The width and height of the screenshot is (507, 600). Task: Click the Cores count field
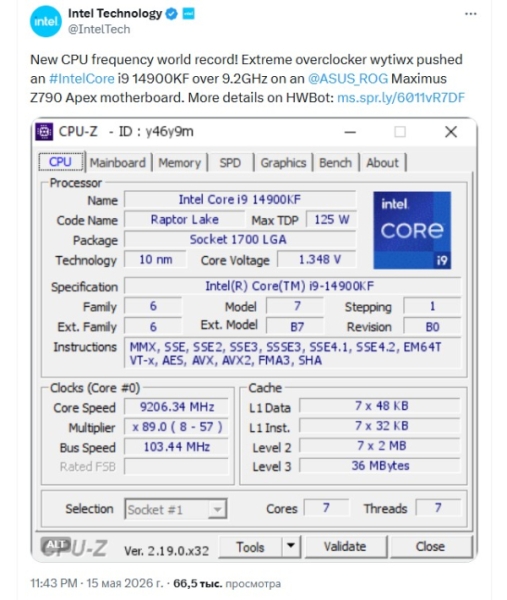326,508
